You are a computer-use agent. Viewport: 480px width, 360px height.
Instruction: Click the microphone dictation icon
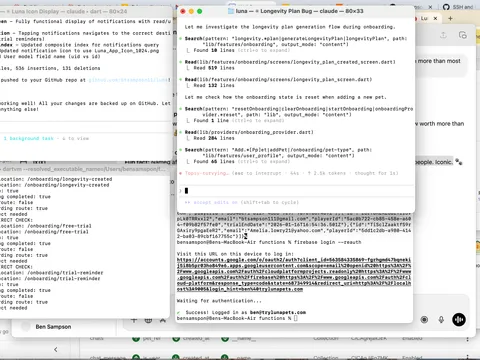(441, 320)
